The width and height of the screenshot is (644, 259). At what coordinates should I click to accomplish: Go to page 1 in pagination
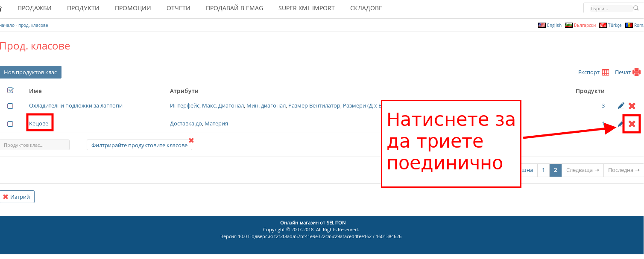tap(543, 170)
